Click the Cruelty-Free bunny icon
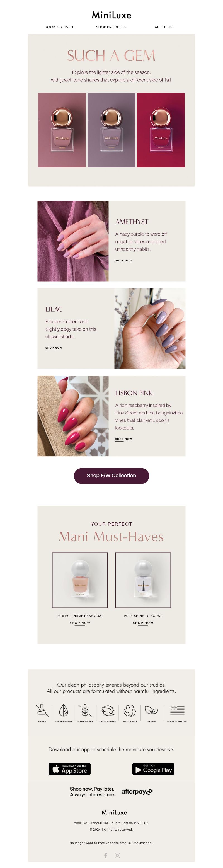The width and height of the screenshot is (223, 868). pyautogui.click(x=107, y=710)
